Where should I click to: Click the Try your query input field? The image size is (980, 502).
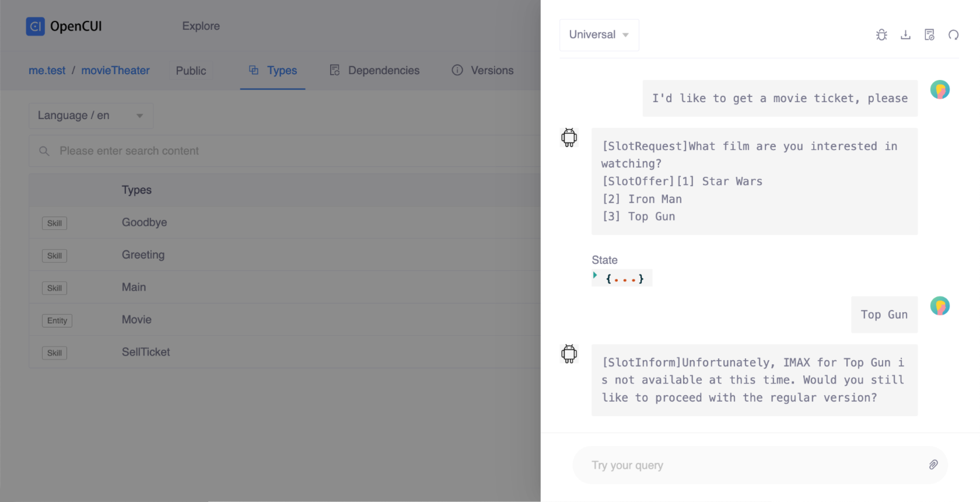[x=700, y=465]
